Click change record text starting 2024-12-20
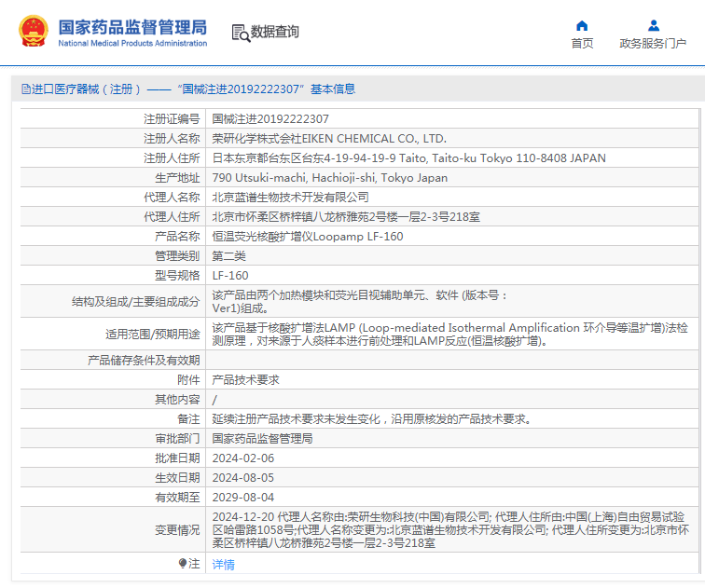 click(450, 530)
